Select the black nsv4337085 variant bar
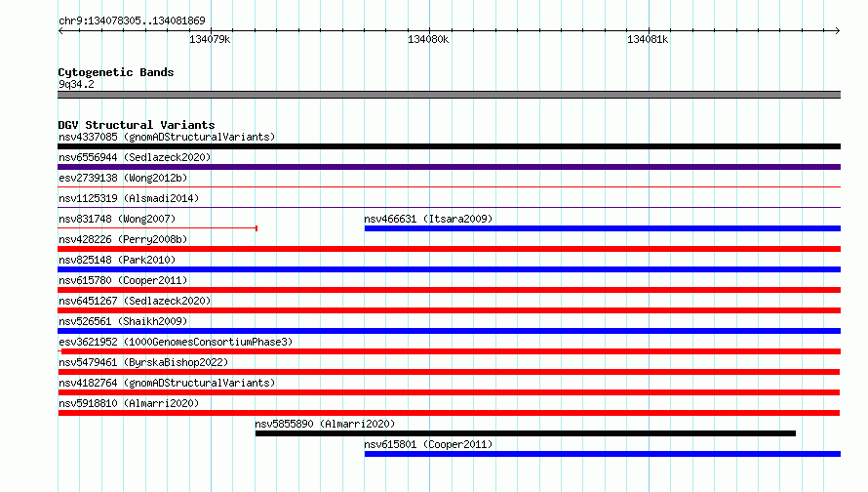This screenshot has width=868, height=492. click(x=449, y=146)
